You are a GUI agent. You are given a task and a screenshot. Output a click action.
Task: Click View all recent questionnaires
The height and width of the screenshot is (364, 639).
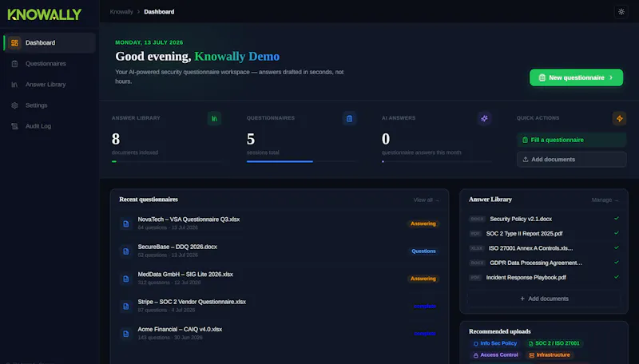pos(427,200)
